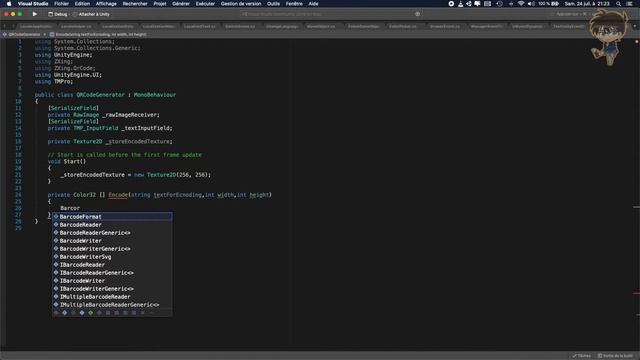Open the Projet menu

160,4
